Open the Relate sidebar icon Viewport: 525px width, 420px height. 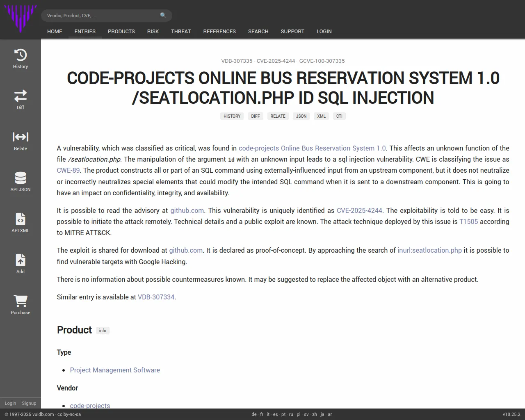pyautogui.click(x=21, y=137)
